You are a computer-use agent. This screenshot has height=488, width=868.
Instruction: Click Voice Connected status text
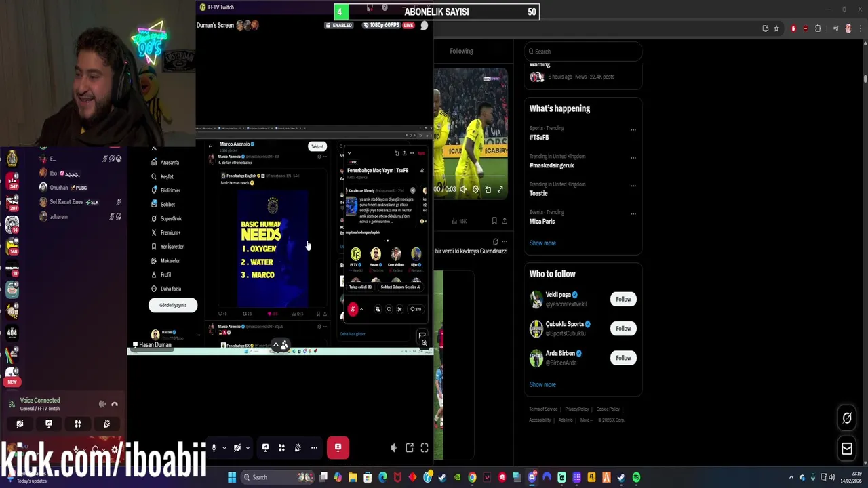tap(40, 401)
